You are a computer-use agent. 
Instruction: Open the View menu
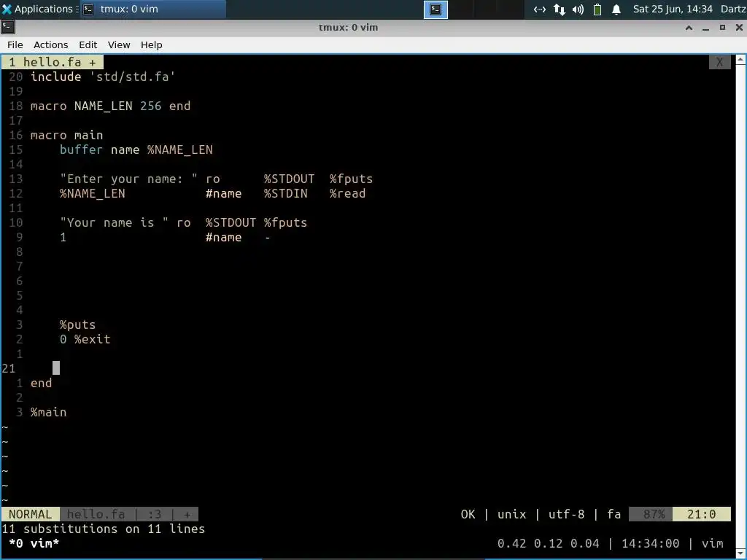pyautogui.click(x=119, y=44)
